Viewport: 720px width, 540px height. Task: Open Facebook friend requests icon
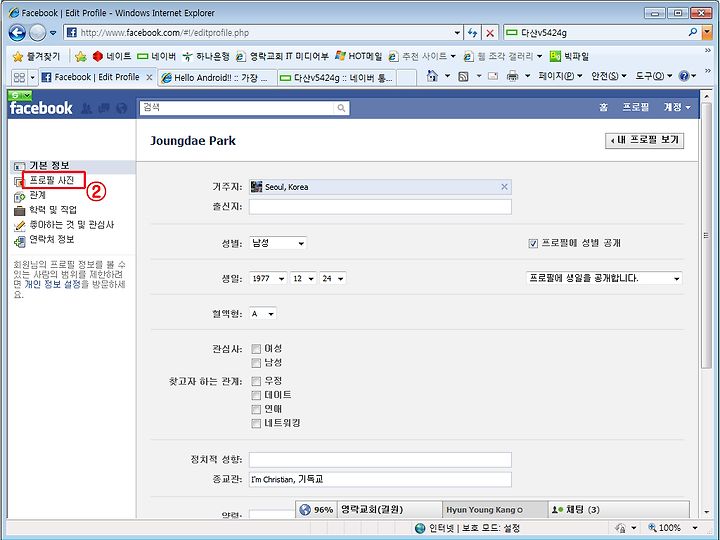(x=87, y=108)
